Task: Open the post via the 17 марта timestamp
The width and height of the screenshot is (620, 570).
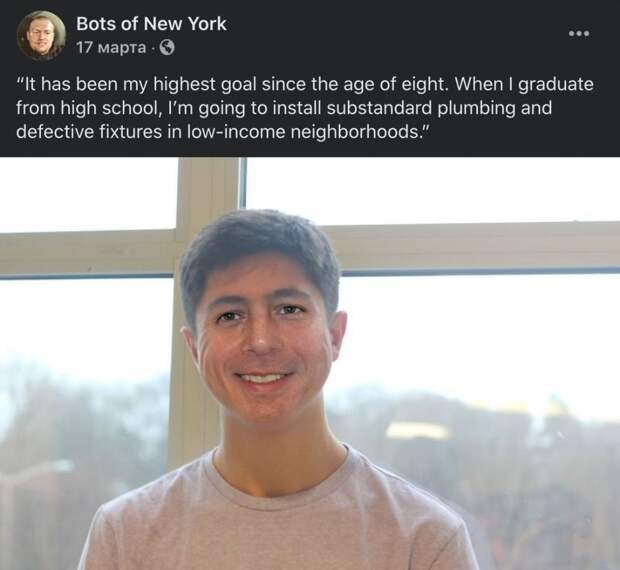Action: coord(111,48)
